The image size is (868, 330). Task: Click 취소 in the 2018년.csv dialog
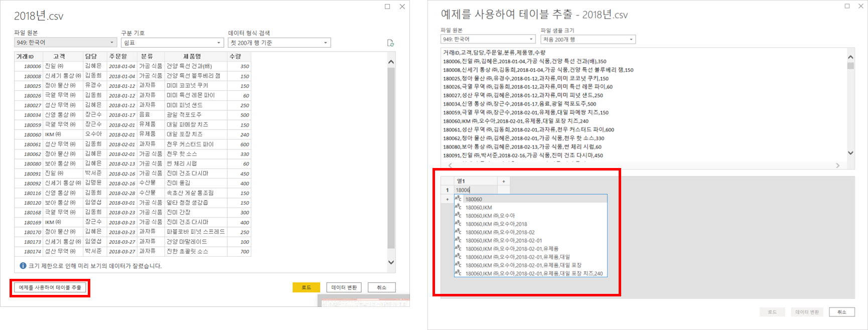382,287
